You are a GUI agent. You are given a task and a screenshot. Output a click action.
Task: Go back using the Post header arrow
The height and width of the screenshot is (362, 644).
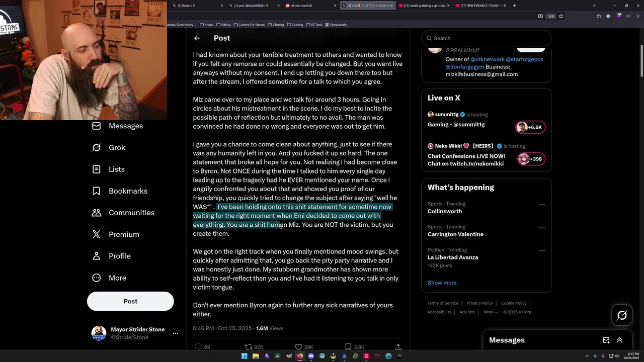[x=197, y=38]
